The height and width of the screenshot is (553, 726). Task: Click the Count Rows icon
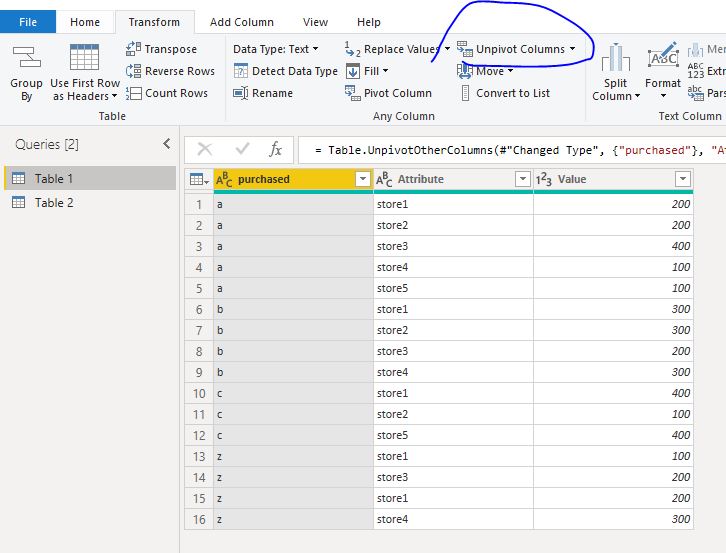[x=134, y=93]
